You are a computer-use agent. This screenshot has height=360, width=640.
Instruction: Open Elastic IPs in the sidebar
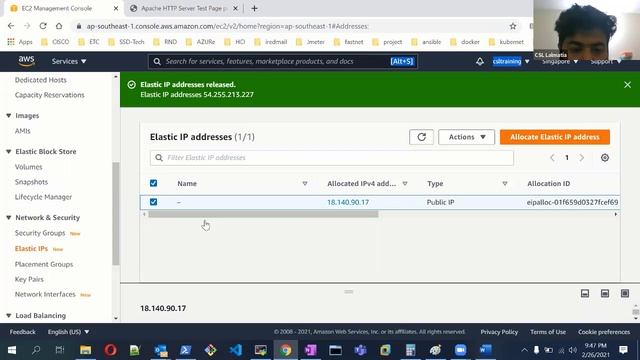coord(31,249)
